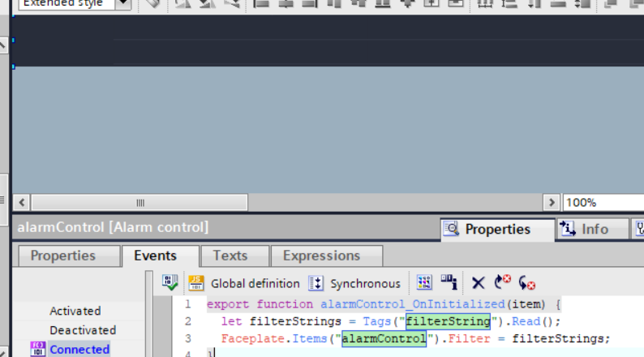Screen dimensions: 644x357
Task: Open the Properties sub-tab of alarmControl
Action: click(70, 256)
